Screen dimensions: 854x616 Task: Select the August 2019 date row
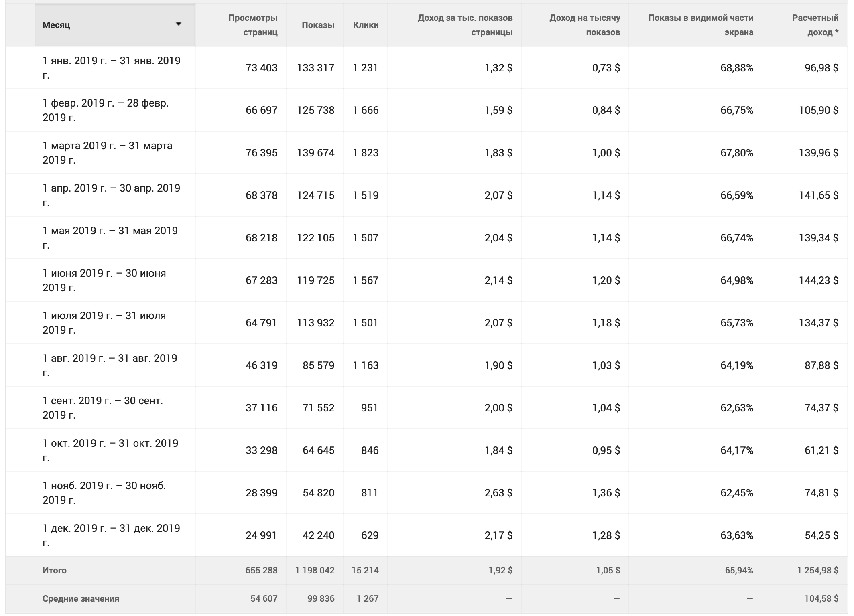(110, 365)
